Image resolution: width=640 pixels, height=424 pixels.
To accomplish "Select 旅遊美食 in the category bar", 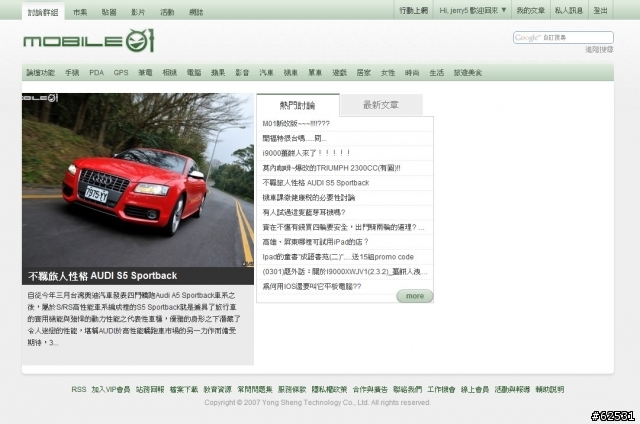I will 468,73.
